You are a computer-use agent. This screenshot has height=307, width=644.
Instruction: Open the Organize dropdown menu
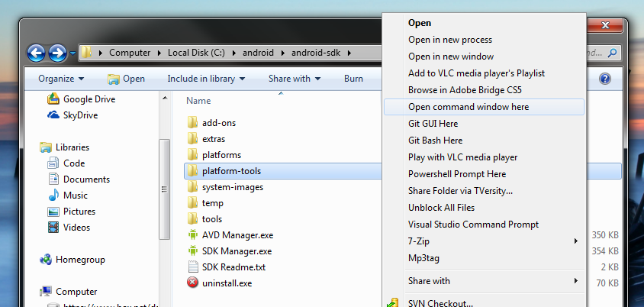[60, 79]
